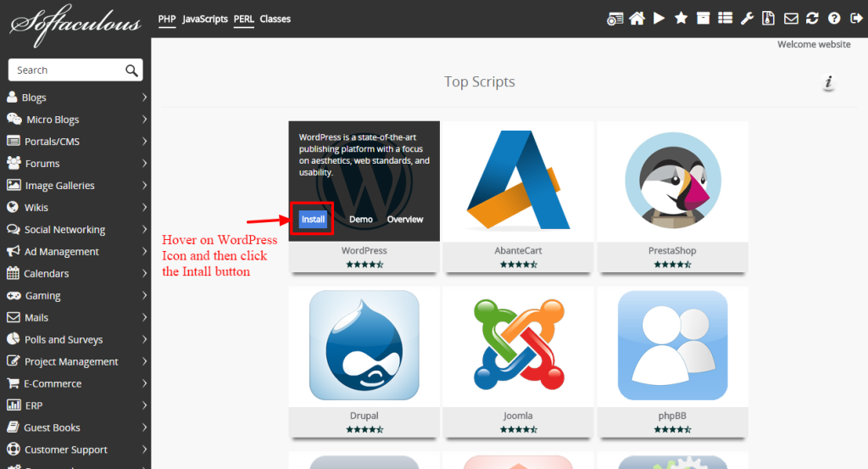Expand the Blogs category chevron
868x469 pixels.
click(x=144, y=98)
